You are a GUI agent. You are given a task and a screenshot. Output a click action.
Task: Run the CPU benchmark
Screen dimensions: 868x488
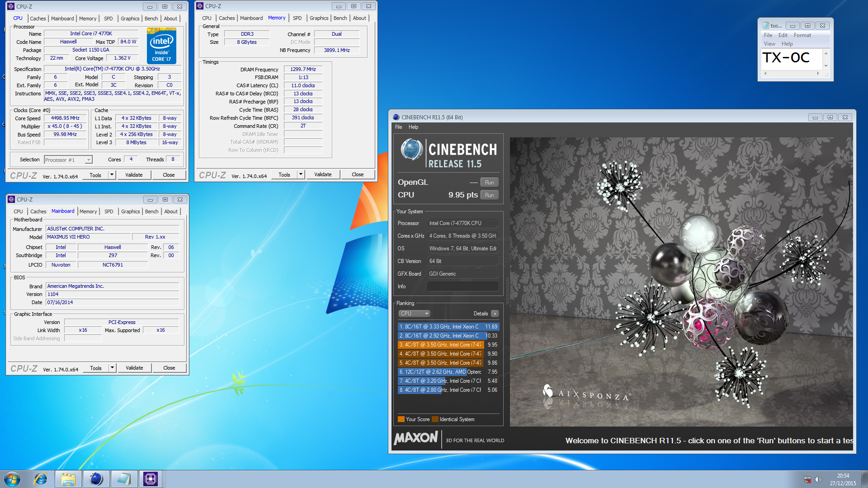489,195
